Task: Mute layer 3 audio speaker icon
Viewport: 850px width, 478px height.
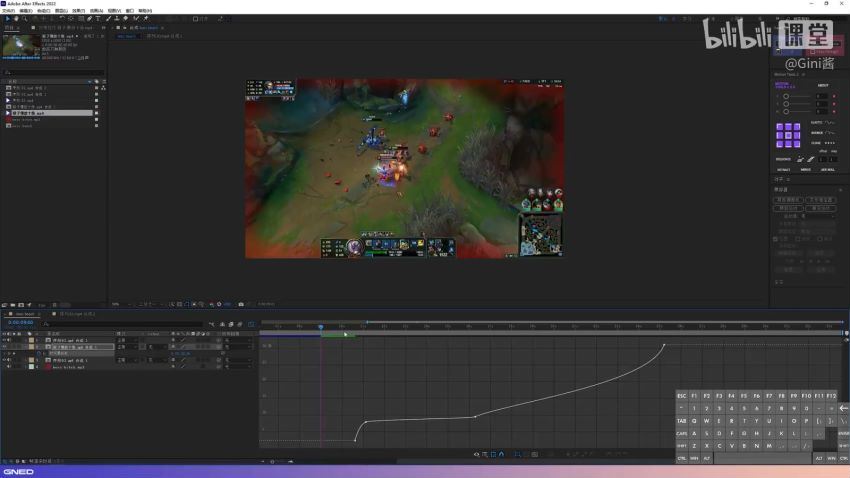Action: coord(8,360)
